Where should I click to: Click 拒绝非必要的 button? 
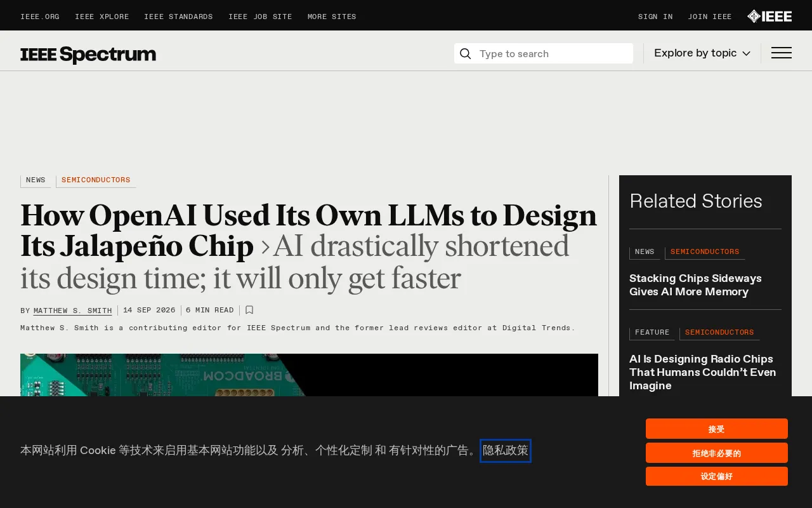717,453
